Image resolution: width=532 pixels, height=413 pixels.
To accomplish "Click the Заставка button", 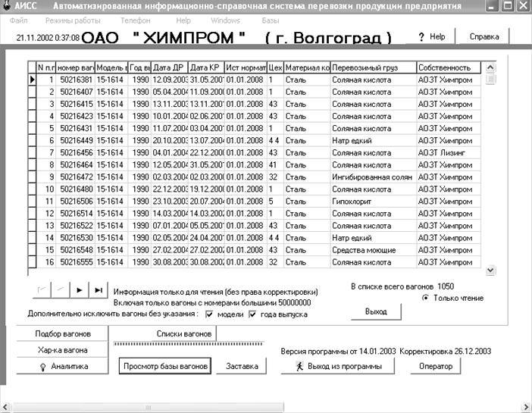I will 242,367.
